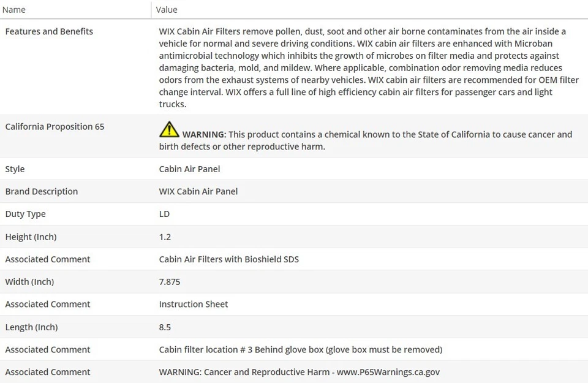588x383 pixels.
Task: Click the Length (Inch) label
Action: 31,327
